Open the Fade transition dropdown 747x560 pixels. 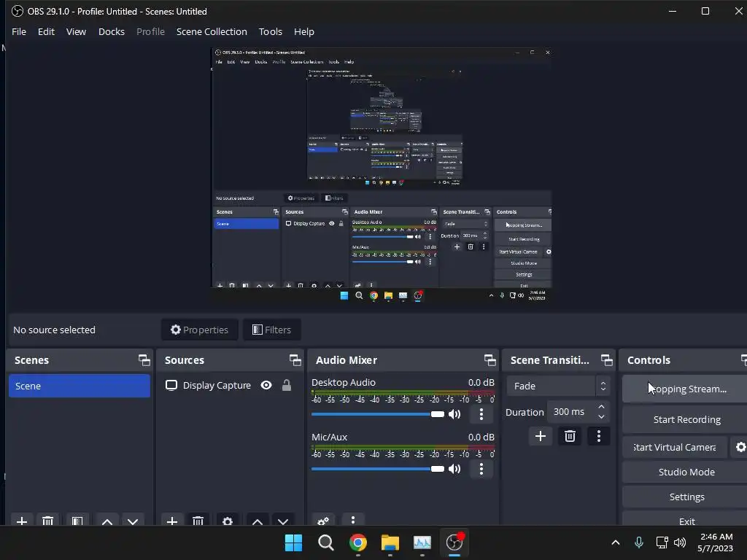[x=558, y=386]
